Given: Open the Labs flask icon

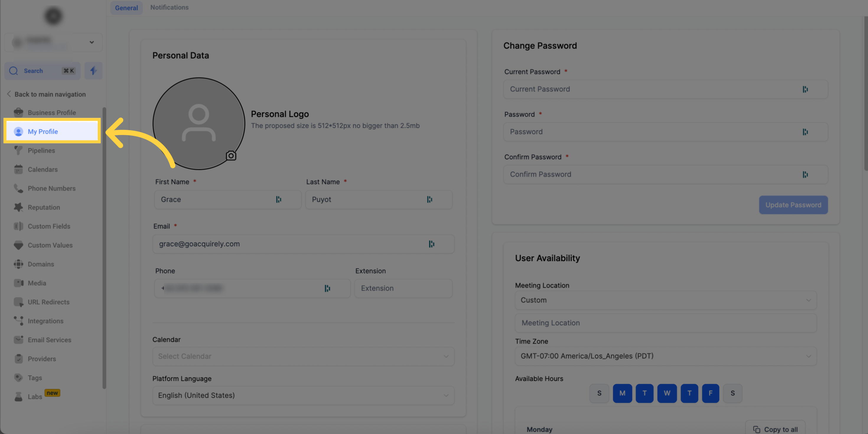Looking at the screenshot, I should (19, 397).
